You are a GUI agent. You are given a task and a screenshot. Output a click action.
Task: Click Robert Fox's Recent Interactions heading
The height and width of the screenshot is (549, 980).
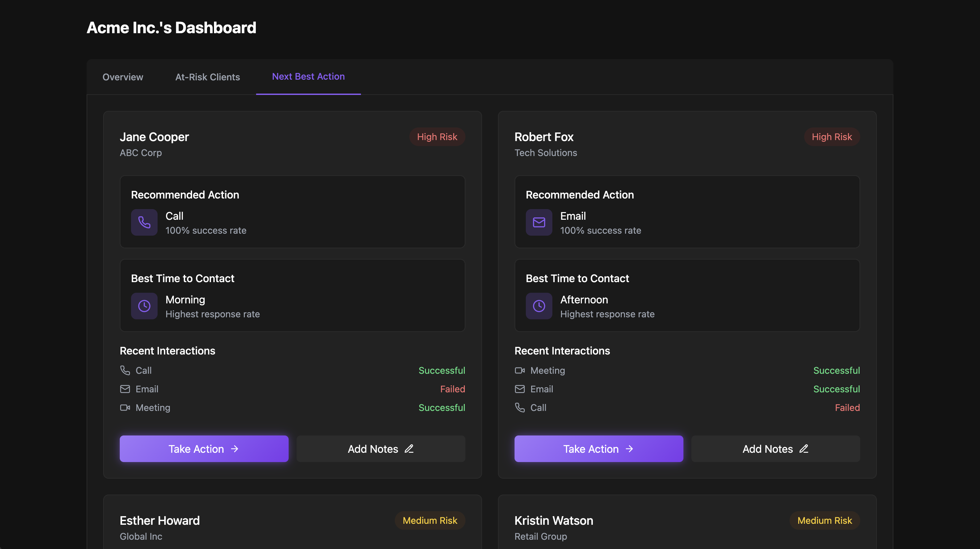(562, 351)
